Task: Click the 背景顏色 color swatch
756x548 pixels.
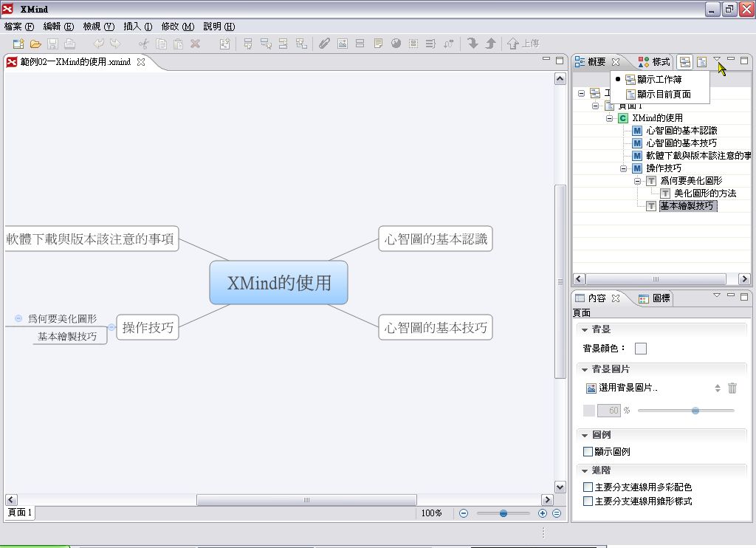Action: click(x=640, y=349)
